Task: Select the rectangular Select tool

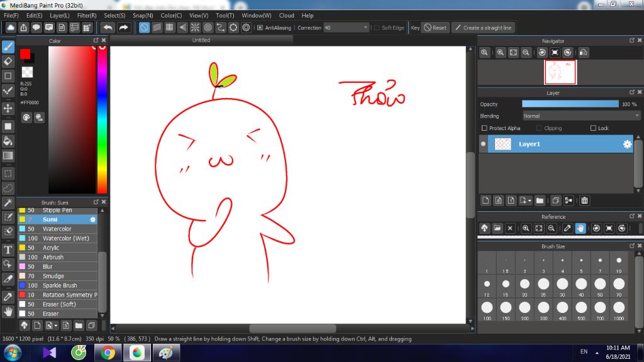Action: click(x=8, y=173)
